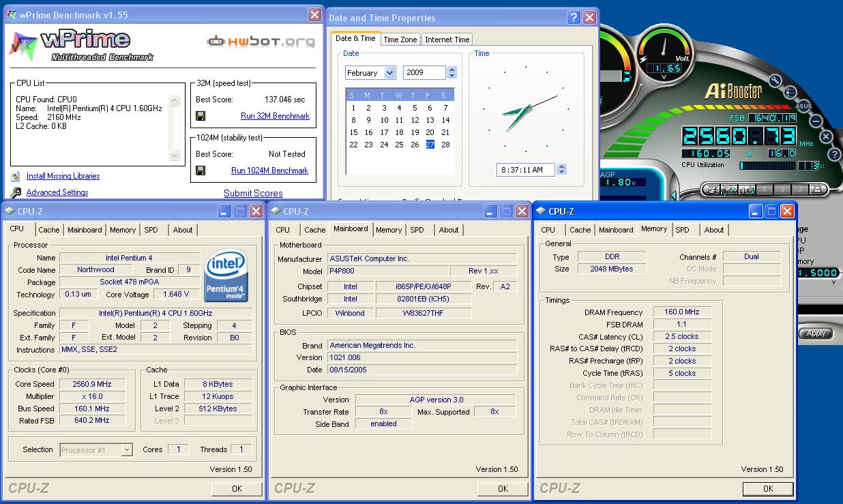Screen dimensions: 843x504
Task: Click floppy icon beside Run 1024M Benchmark
Action: (x=201, y=171)
